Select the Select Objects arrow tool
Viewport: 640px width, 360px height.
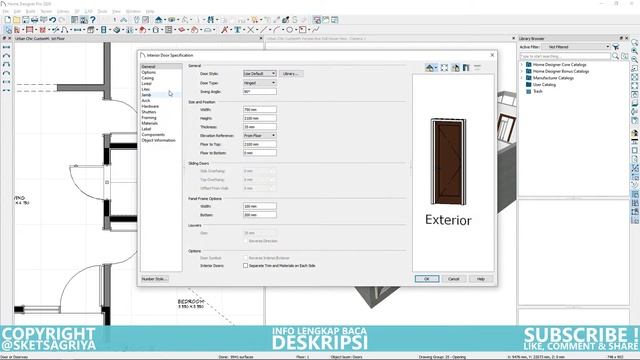8,30
